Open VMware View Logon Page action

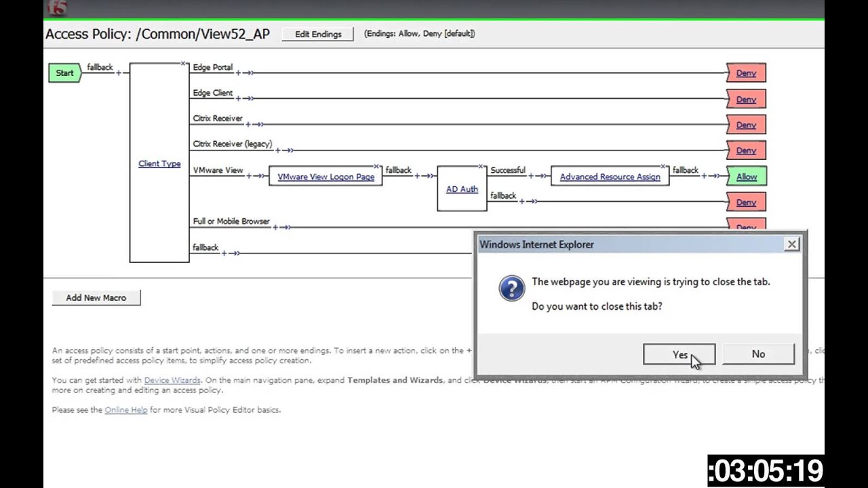[325, 176]
